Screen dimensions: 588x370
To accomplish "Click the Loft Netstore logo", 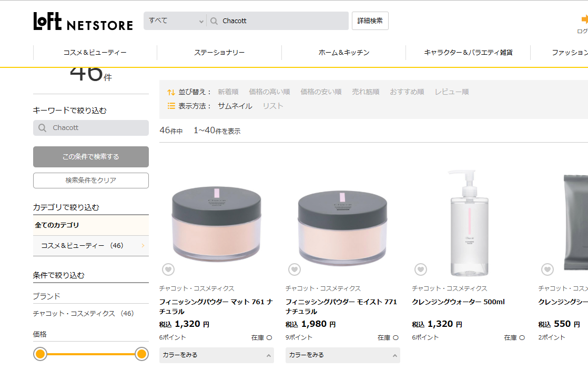I will [x=83, y=21].
